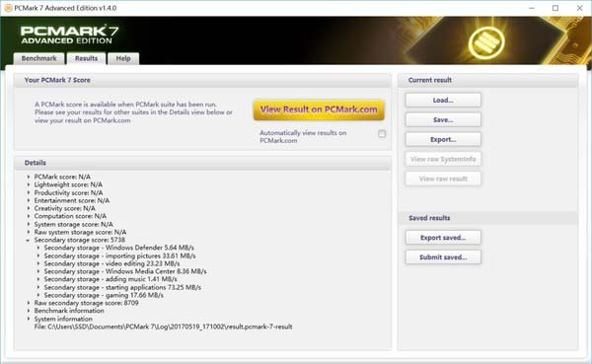Click the View raw result button
592x364 pixels.
[x=443, y=179]
